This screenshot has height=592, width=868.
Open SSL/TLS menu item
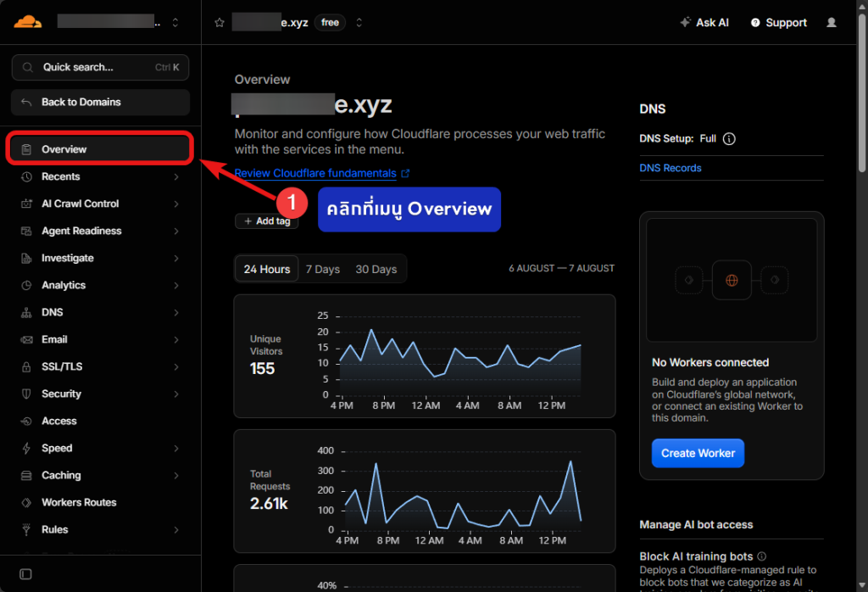point(100,366)
